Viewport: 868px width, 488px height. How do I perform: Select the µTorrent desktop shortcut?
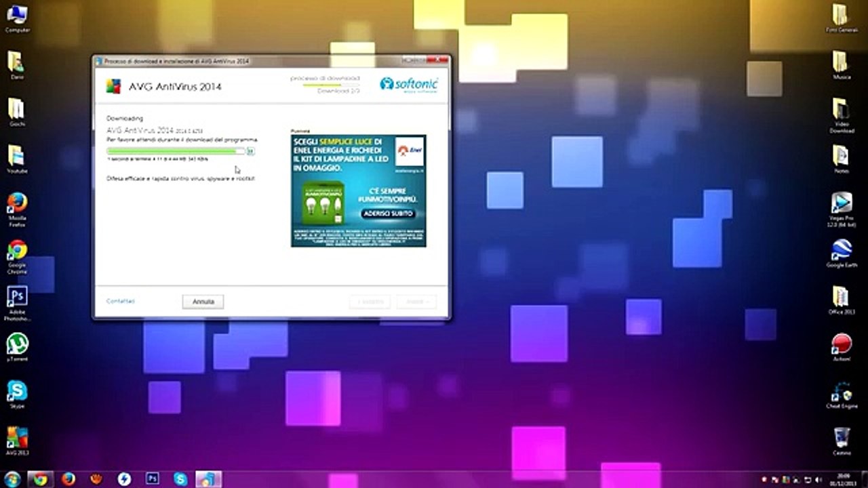(17, 346)
